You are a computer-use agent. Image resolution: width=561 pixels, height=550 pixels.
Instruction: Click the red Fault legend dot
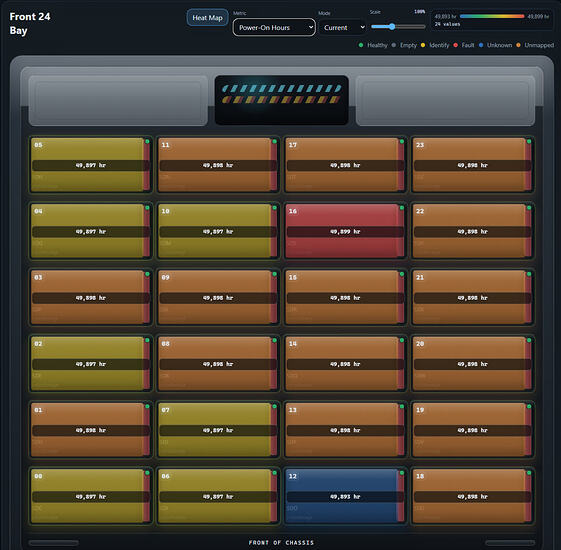point(455,45)
